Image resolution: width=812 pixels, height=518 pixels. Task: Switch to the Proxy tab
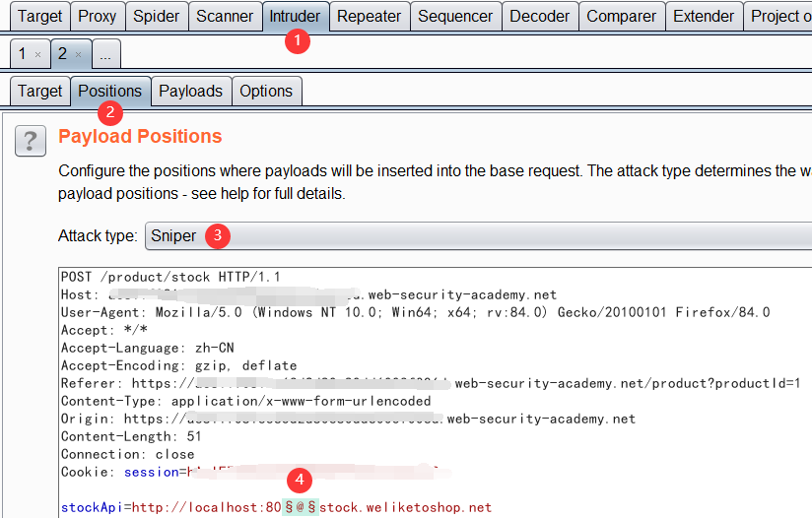pos(97,16)
